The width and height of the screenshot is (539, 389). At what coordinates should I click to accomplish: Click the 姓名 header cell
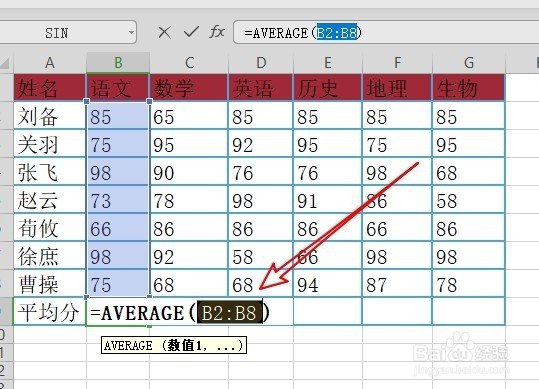tap(50, 87)
